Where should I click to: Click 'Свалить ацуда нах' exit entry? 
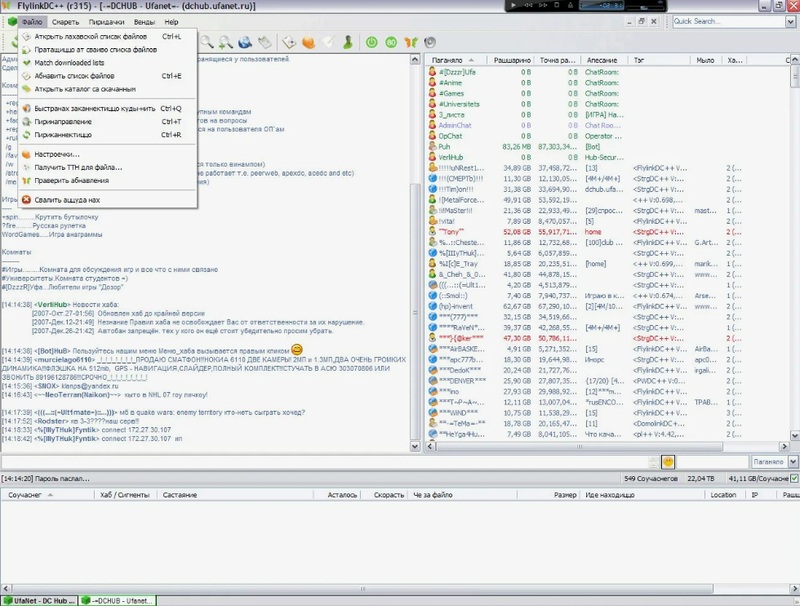coord(67,199)
